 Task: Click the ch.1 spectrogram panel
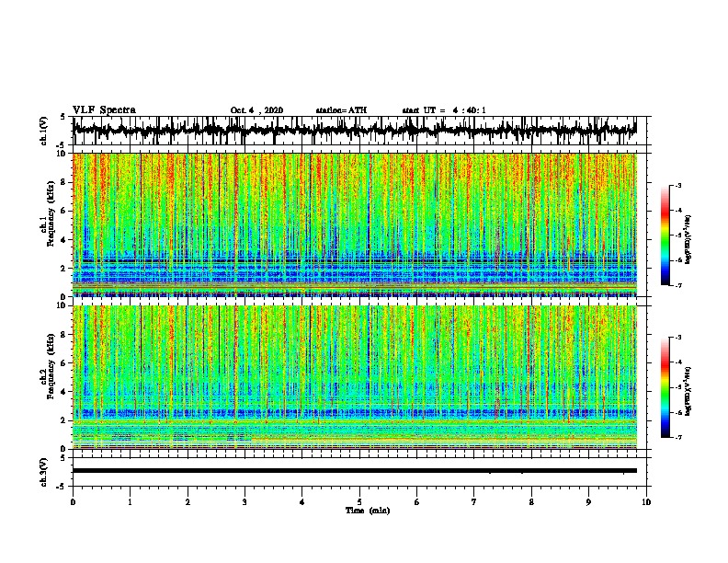coord(355,224)
